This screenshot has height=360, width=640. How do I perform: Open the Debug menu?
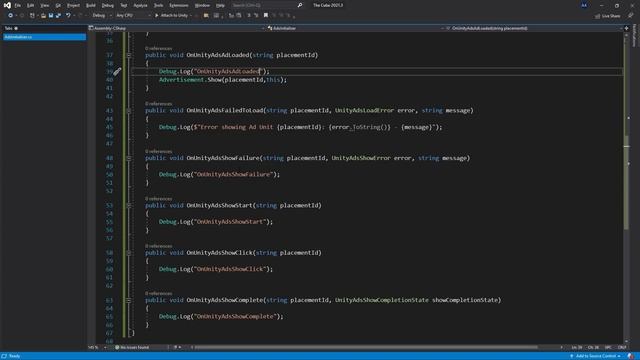point(108,5)
